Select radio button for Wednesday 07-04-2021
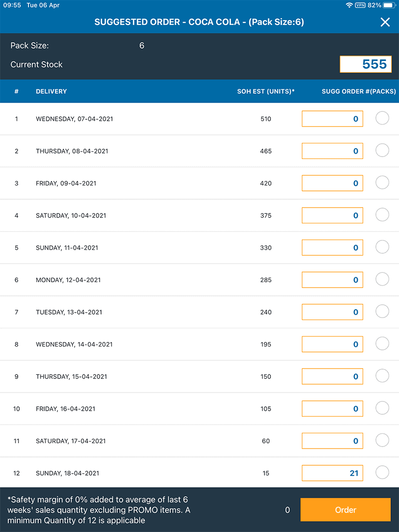 (x=382, y=118)
